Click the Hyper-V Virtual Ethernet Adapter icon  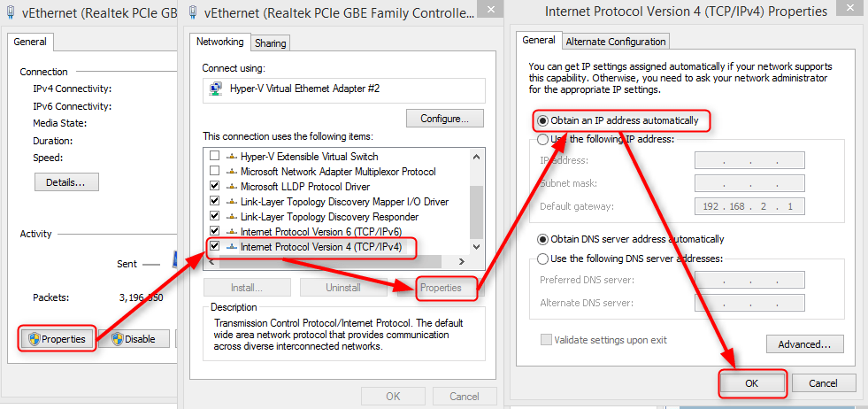214,89
